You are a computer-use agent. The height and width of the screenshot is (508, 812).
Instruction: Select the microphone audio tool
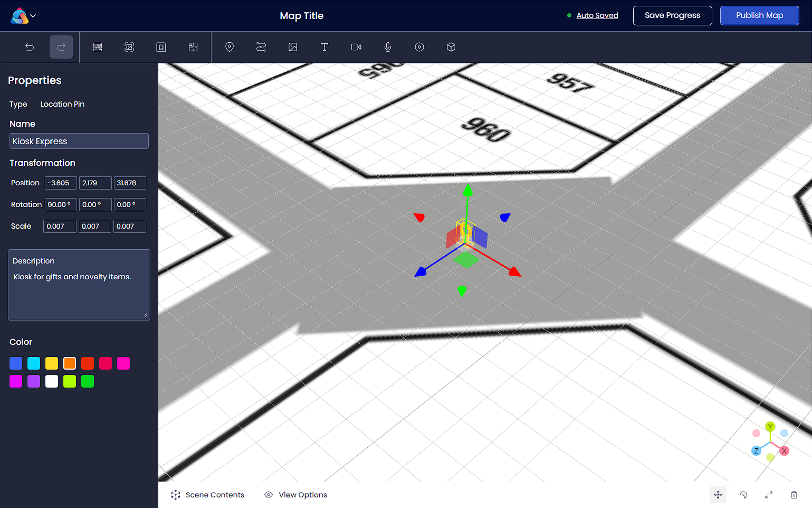point(388,47)
